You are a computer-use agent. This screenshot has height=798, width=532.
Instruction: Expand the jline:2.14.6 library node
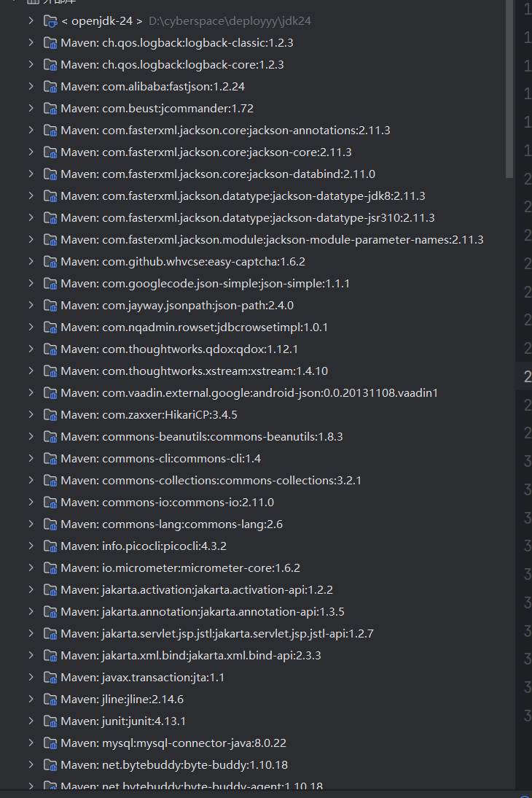(x=31, y=700)
